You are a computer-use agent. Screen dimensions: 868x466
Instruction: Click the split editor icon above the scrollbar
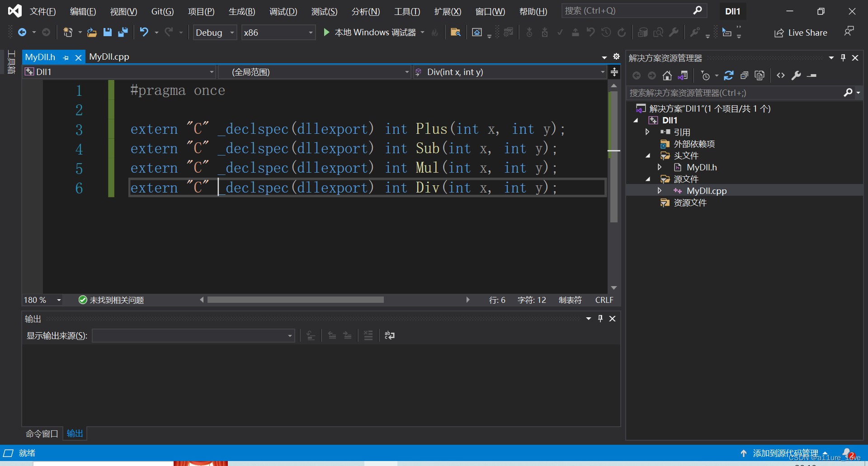[x=614, y=72]
